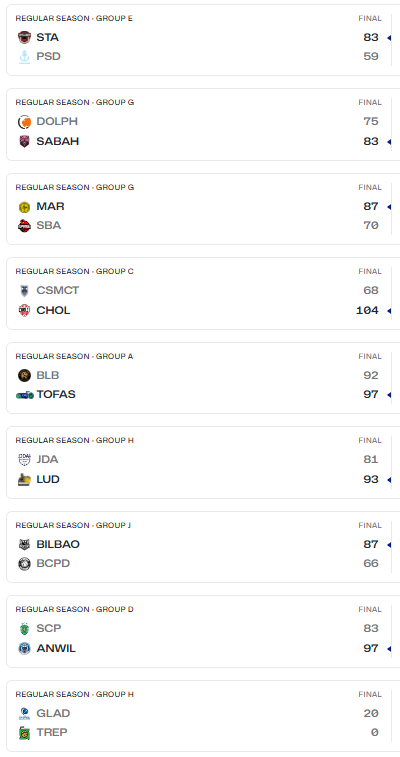Click the 104 score for CHOL
Image resolution: width=400 pixels, height=757 pixels.
367,310
